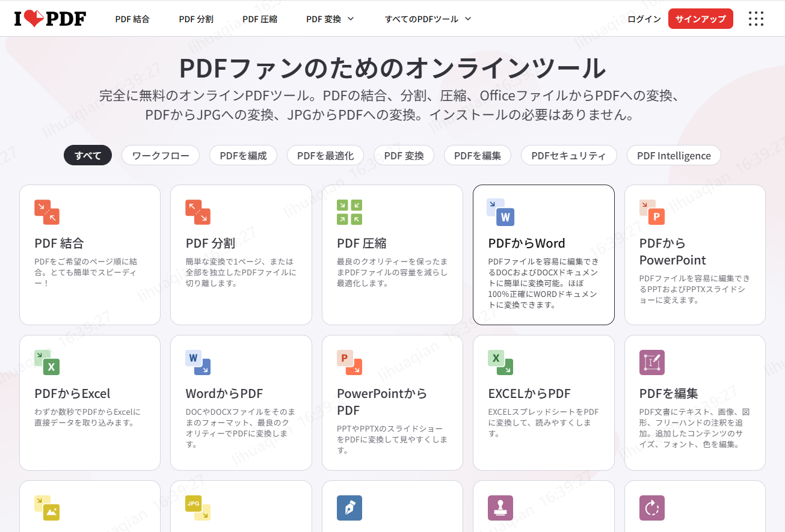This screenshot has width=785, height=532.
Task: Open the blue pen signature tool icon
Action: pyautogui.click(x=349, y=508)
